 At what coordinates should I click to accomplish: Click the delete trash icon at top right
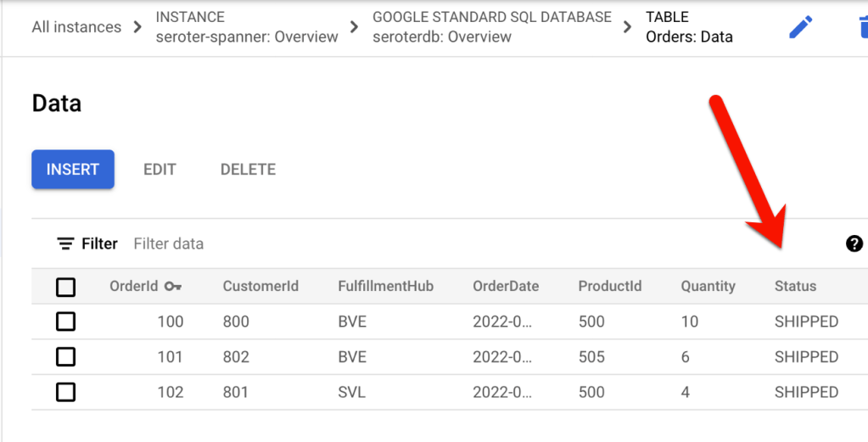tap(860, 27)
